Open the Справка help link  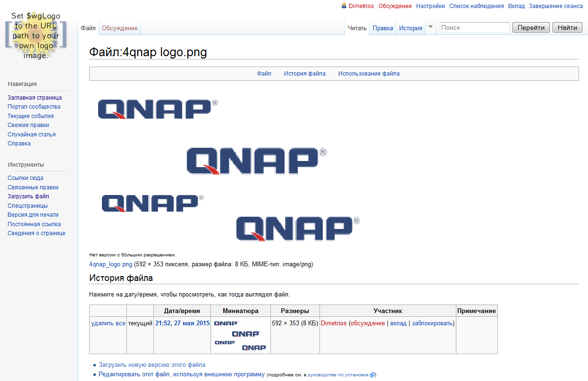19,144
